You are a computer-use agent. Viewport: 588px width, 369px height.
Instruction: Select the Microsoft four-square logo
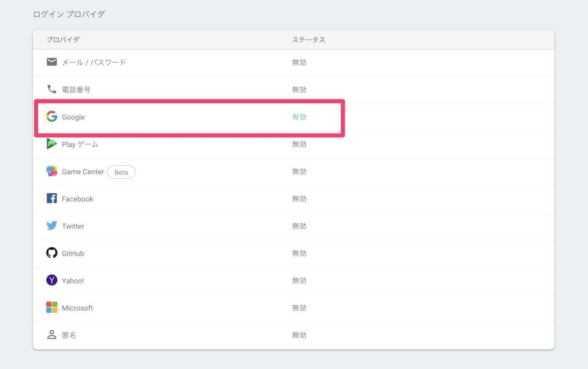[51, 308]
